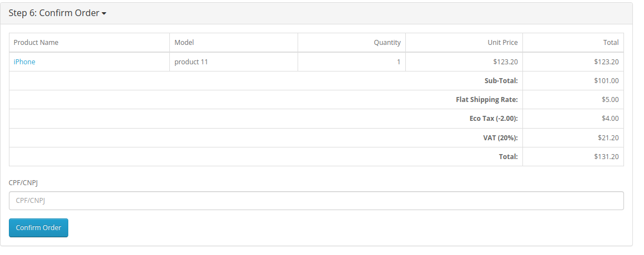
Task: Click the Flat Shipping Rate label
Action: (486, 100)
